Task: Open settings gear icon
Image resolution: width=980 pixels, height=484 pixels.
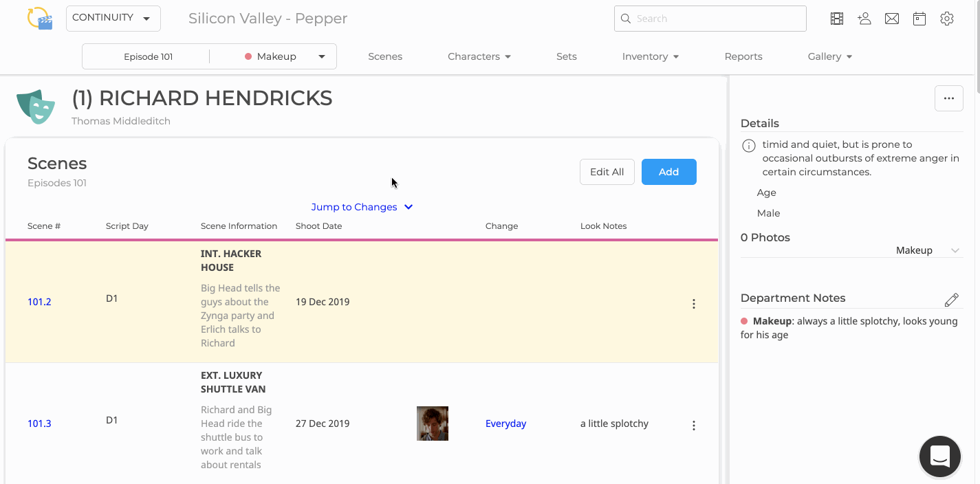Action: [947, 19]
